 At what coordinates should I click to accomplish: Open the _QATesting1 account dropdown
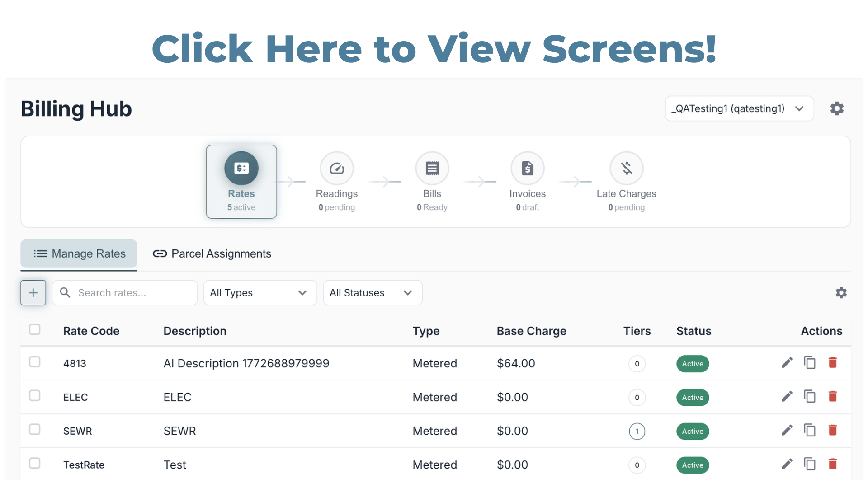tap(739, 108)
